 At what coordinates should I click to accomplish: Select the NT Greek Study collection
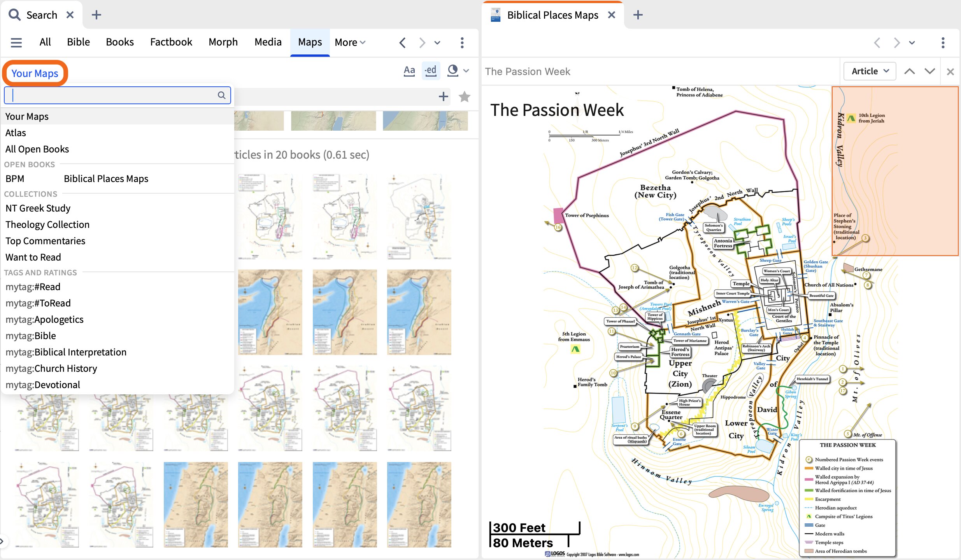coord(117,208)
